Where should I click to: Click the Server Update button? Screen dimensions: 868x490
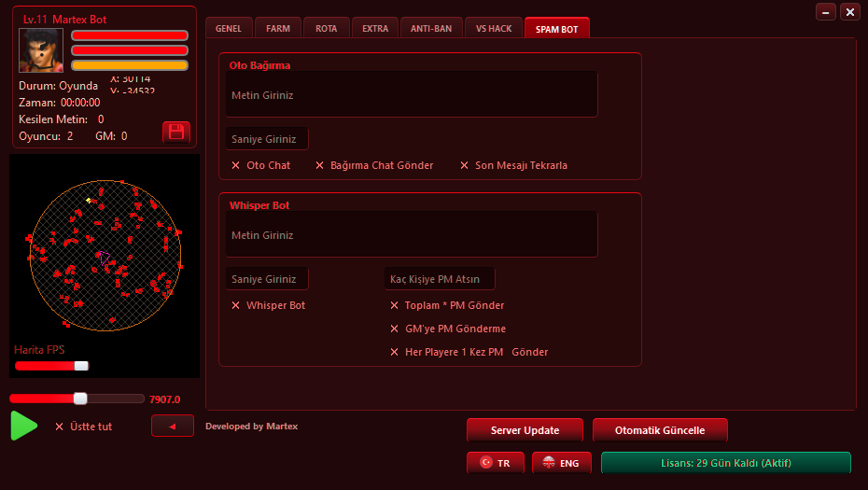point(525,430)
